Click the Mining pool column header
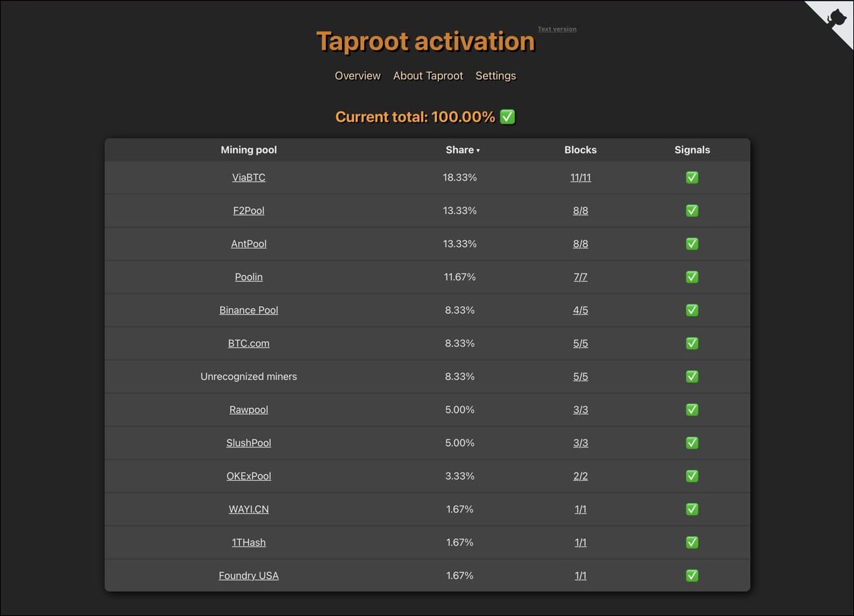Screen dimensions: 854x616 249,150
